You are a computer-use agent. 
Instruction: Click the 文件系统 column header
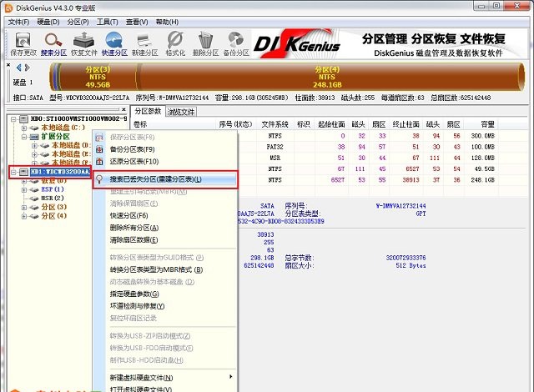point(275,124)
